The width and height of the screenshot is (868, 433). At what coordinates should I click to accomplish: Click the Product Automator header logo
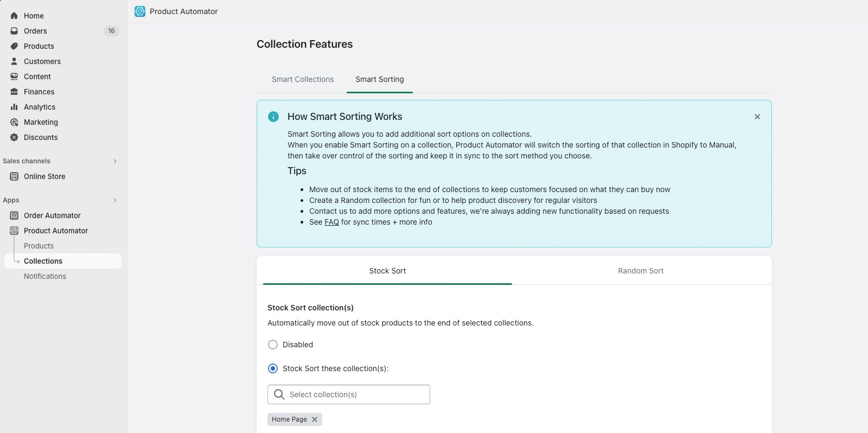pyautogui.click(x=140, y=11)
